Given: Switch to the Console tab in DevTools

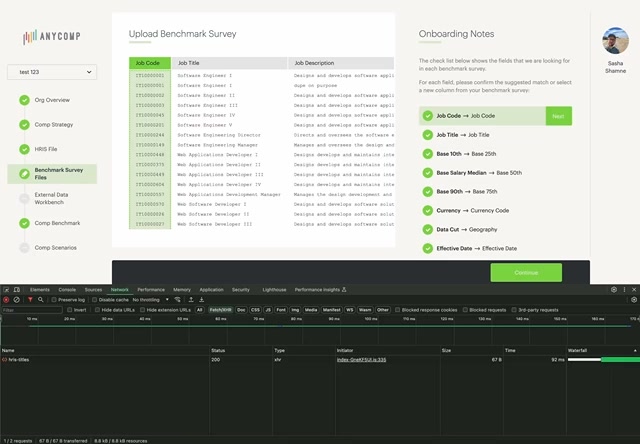Looking at the screenshot, I should pos(67,289).
